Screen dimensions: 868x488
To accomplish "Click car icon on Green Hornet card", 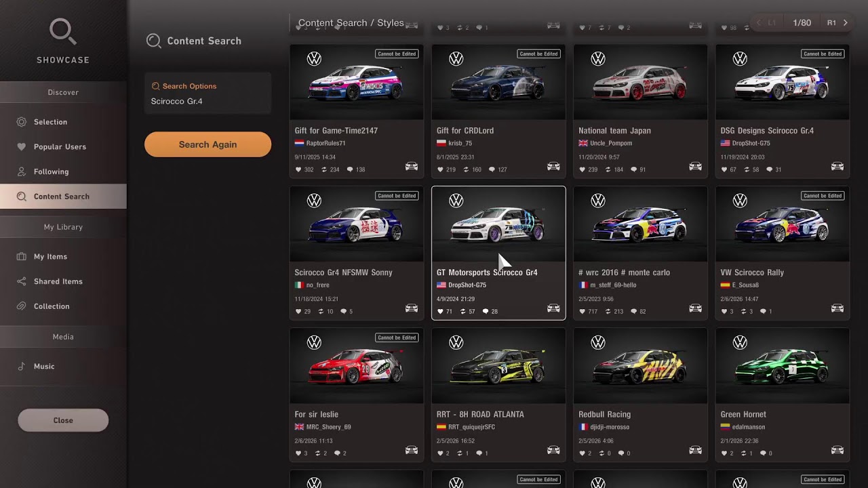I will [x=837, y=450].
